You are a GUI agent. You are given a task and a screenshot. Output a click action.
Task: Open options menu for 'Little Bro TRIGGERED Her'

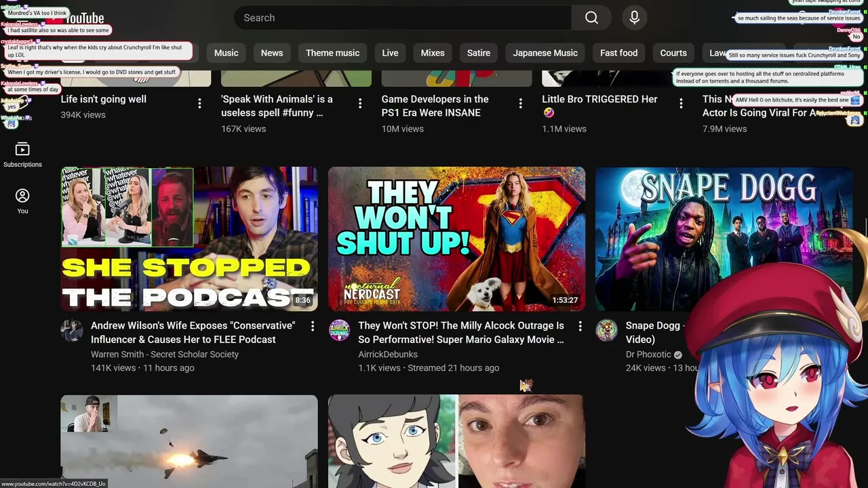(x=681, y=103)
